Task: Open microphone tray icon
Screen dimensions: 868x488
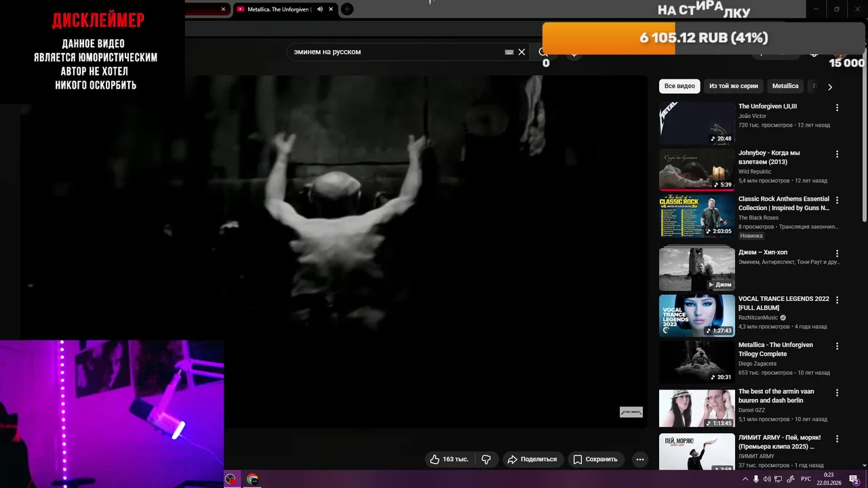Action: click(x=756, y=479)
